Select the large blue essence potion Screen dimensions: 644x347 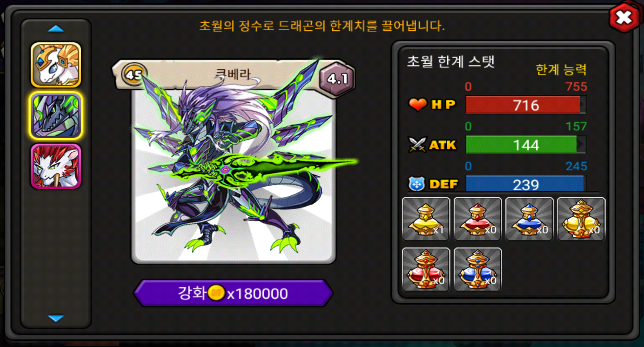[477, 269]
